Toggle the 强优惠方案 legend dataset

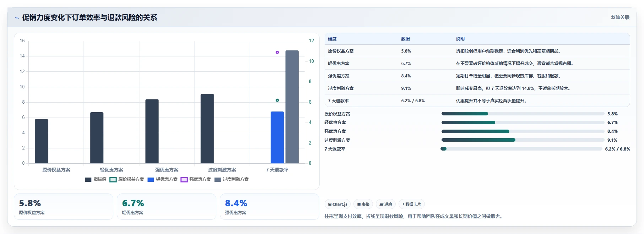196,179
